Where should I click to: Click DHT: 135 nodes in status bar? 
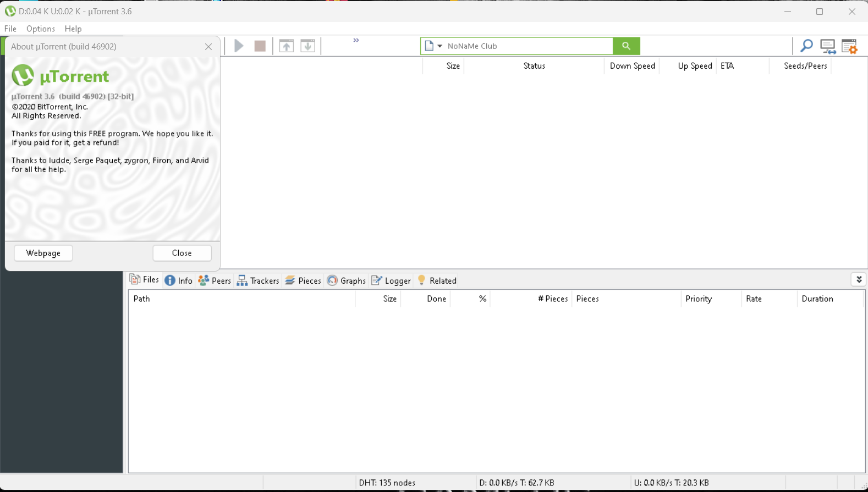pyautogui.click(x=387, y=483)
